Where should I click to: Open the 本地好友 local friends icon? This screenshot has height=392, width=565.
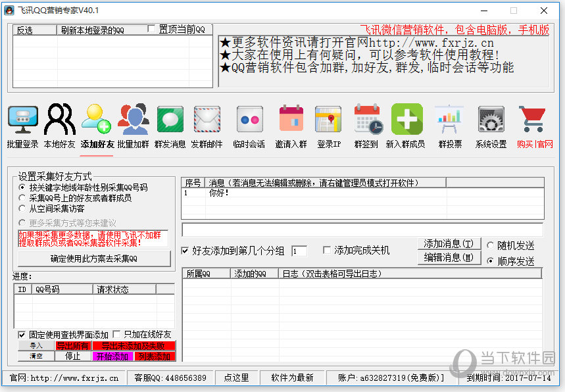pyautogui.click(x=60, y=119)
